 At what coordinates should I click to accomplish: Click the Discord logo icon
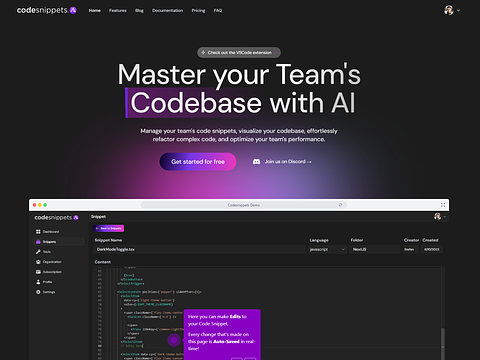click(x=256, y=162)
